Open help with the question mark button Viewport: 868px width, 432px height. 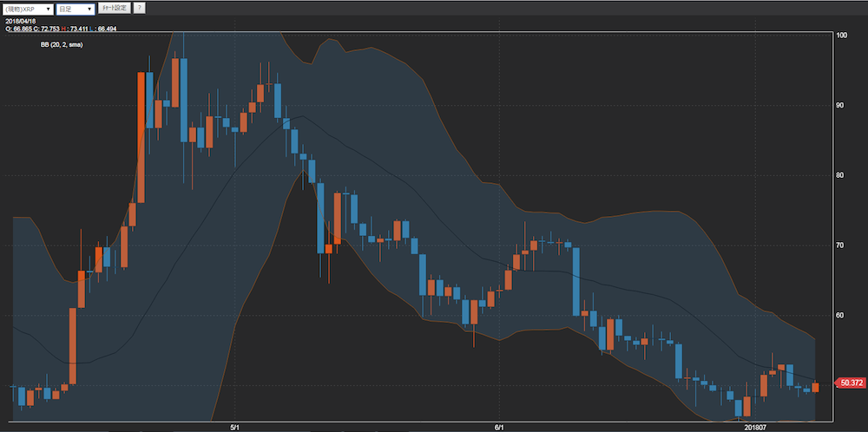140,9
